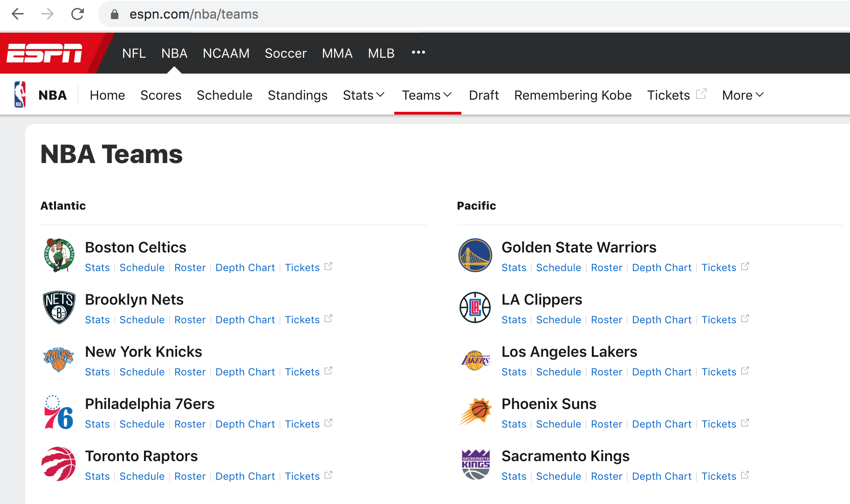Click the Toronto Raptors logo

pyautogui.click(x=59, y=464)
